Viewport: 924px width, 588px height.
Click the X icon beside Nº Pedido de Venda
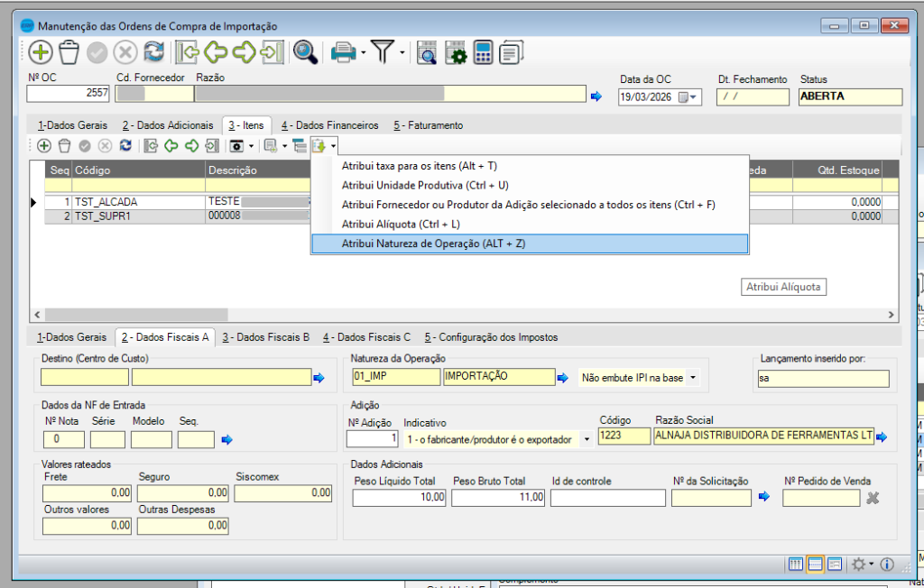click(x=873, y=497)
